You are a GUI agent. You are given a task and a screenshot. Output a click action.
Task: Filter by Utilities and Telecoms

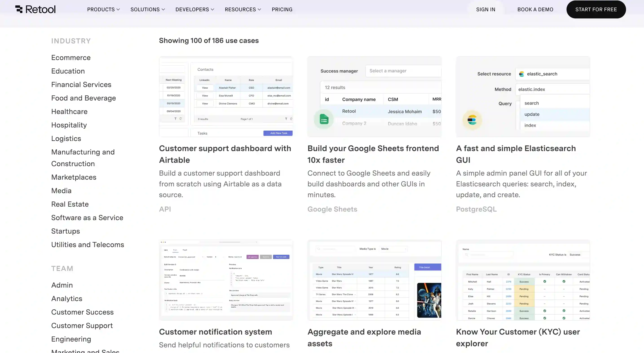(x=88, y=245)
